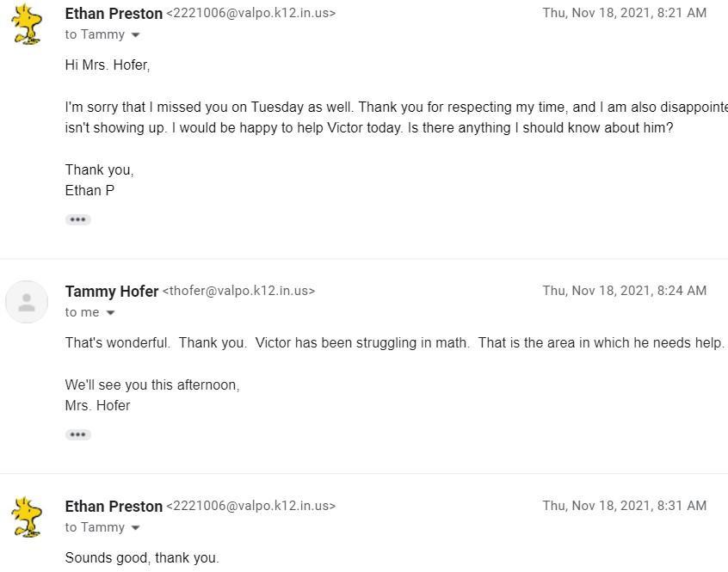The width and height of the screenshot is (728, 572).
Task: Click the Woodstock avatar on the 8:21 AM message
Action: tap(28, 23)
